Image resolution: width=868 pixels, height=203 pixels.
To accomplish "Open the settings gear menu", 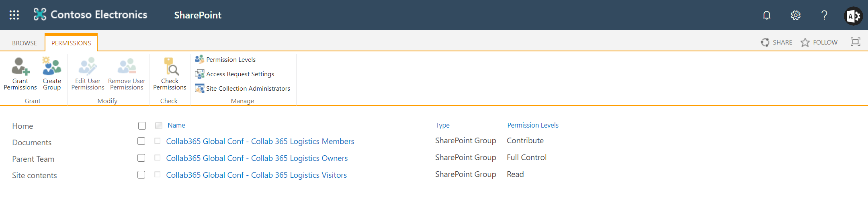I will click(x=796, y=15).
